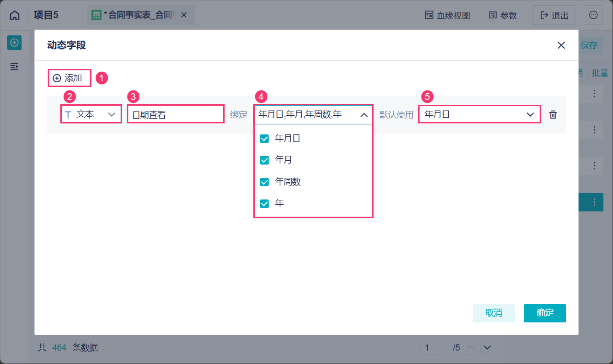The image size is (613, 364).
Task: Click the more options ellipsis icon
Action: (593, 15)
